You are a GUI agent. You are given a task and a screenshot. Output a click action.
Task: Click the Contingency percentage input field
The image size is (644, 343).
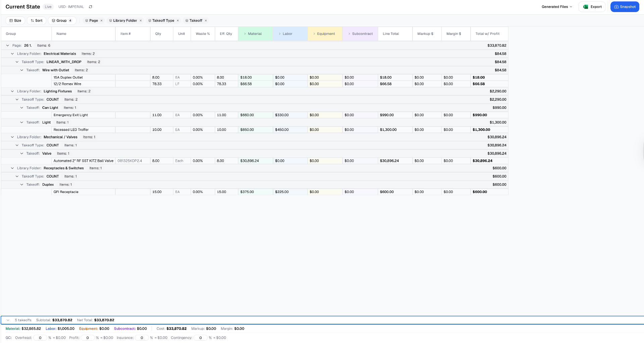pyautogui.click(x=201, y=338)
